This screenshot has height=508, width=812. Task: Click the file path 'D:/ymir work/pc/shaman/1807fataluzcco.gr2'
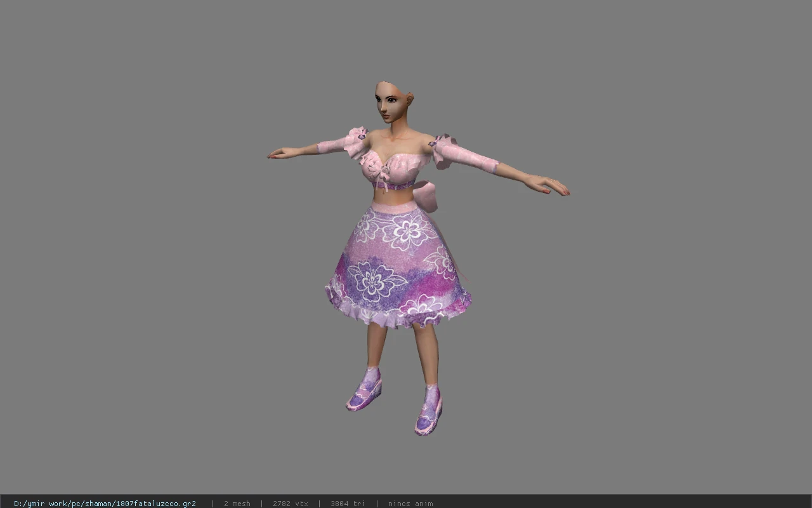(x=105, y=504)
